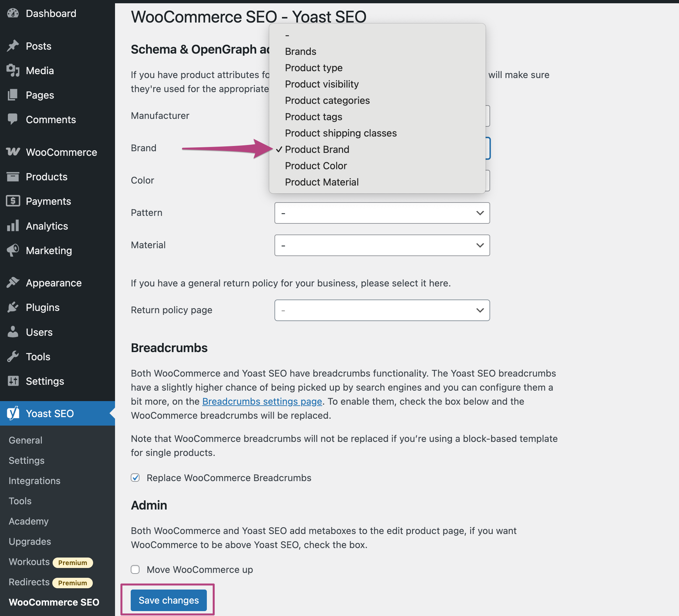Choose Product type option

click(377, 68)
